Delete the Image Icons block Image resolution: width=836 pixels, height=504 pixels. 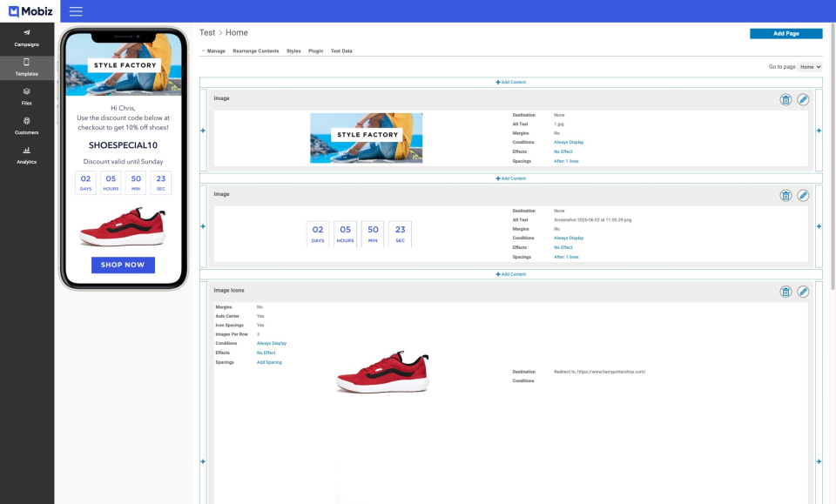pos(785,292)
